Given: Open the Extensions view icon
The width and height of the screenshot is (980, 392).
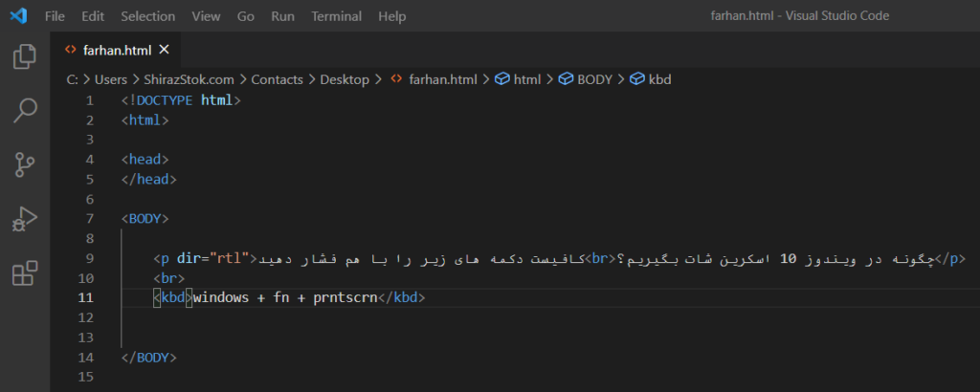Looking at the screenshot, I should [x=24, y=273].
